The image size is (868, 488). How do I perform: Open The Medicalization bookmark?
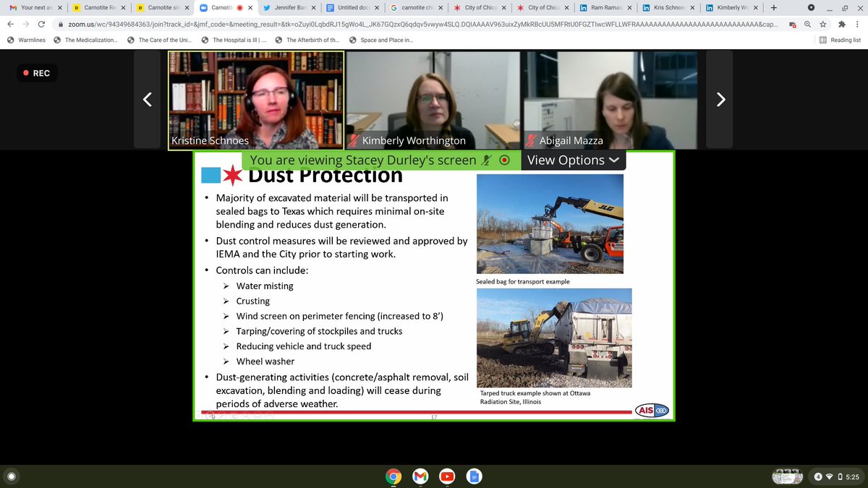[85, 40]
